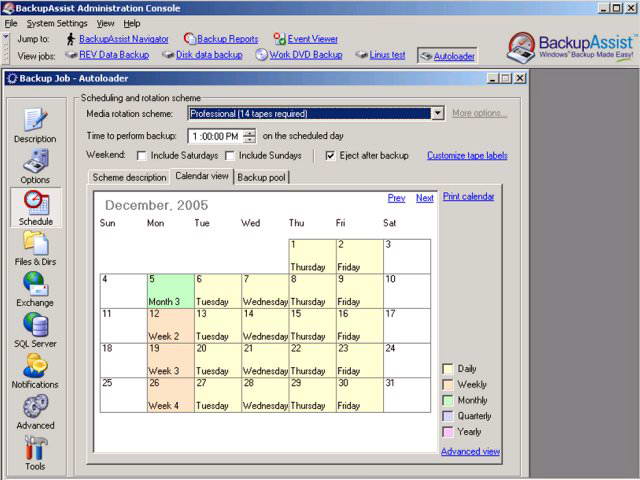
Task: Open the Notifications section icon
Action: [x=36, y=366]
